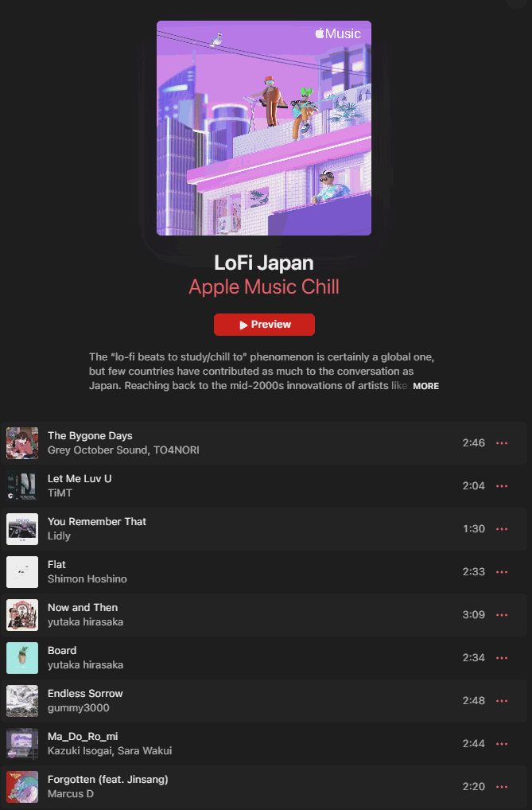Open more options for Ma_Do_Ro_mi
Viewport: 532px width, 810px height.
coord(502,743)
